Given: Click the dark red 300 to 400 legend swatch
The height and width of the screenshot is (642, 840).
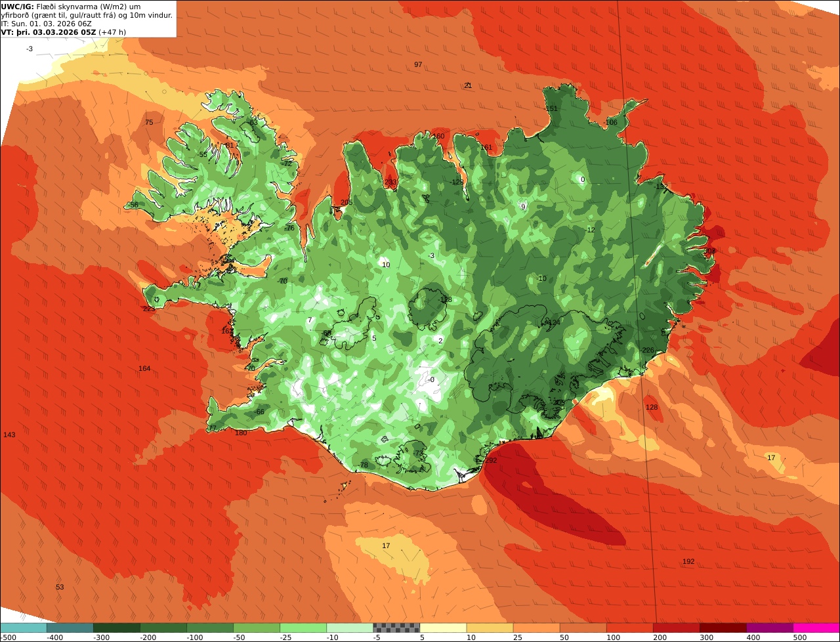Looking at the screenshot, I should pyautogui.click(x=723, y=628).
